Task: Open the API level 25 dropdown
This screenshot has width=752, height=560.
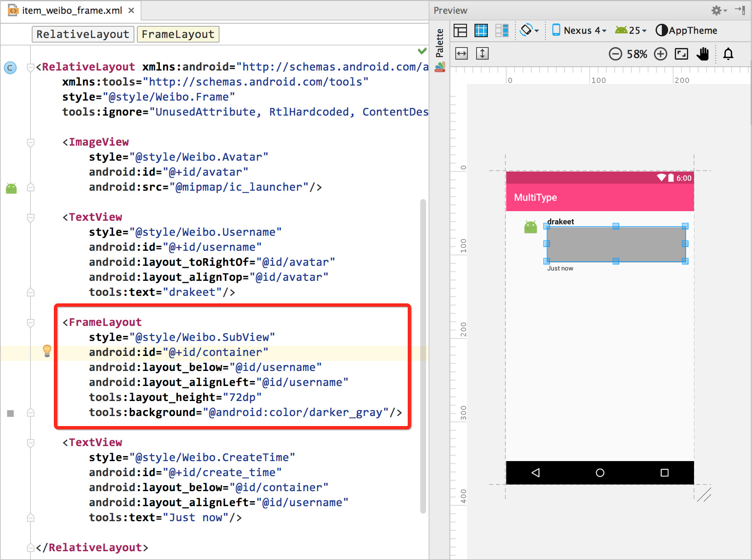Action: click(x=631, y=30)
